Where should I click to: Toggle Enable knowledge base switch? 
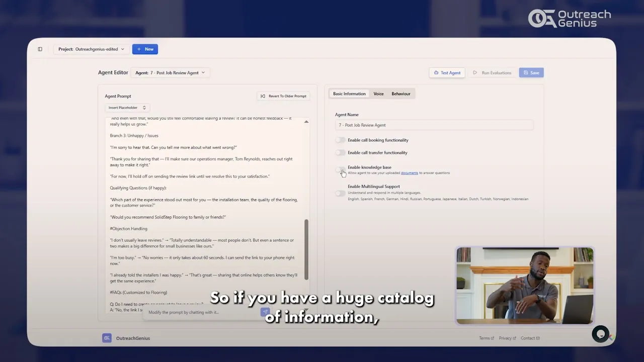pyautogui.click(x=341, y=169)
